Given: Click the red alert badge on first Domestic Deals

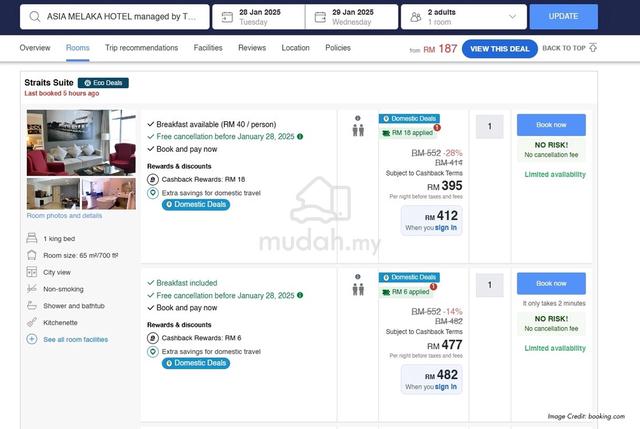Looking at the screenshot, I should coord(436,128).
